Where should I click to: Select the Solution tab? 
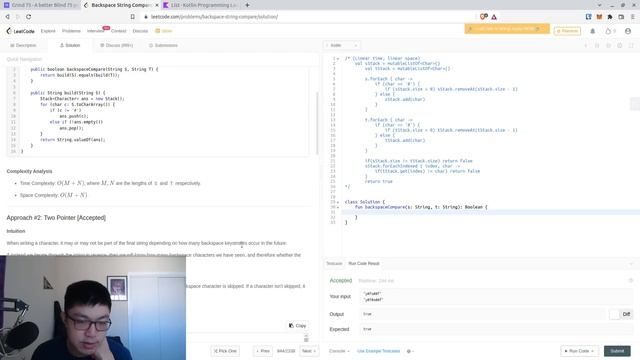coord(70,45)
